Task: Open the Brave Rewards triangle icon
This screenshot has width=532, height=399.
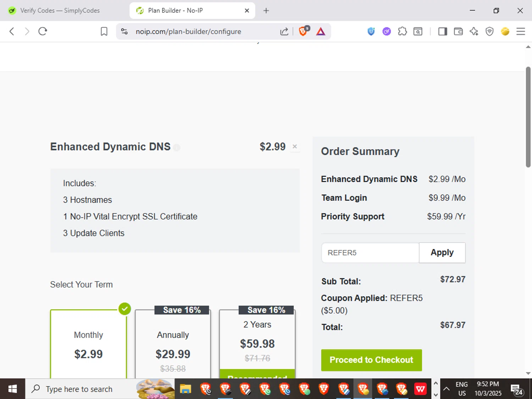Action: [x=321, y=32]
